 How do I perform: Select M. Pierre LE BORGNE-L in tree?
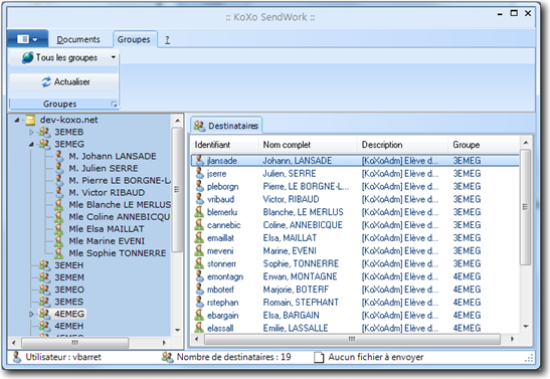pyautogui.click(x=119, y=180)
